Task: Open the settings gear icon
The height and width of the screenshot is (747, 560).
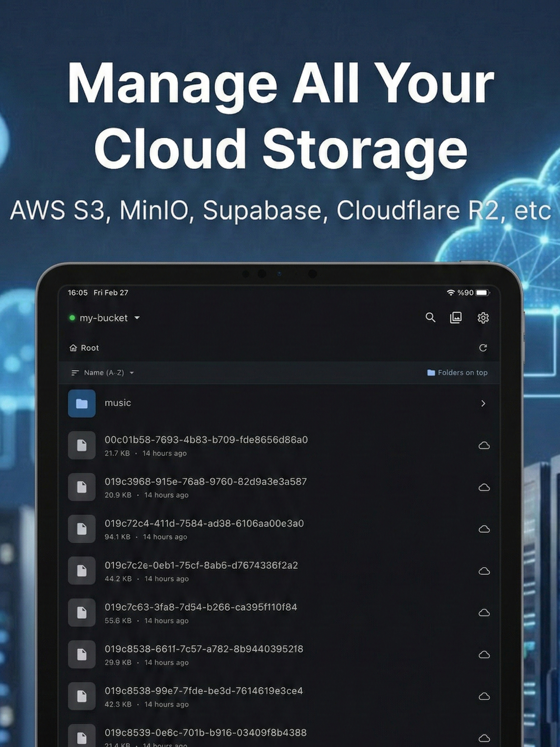Action: (x=483, y=318)
